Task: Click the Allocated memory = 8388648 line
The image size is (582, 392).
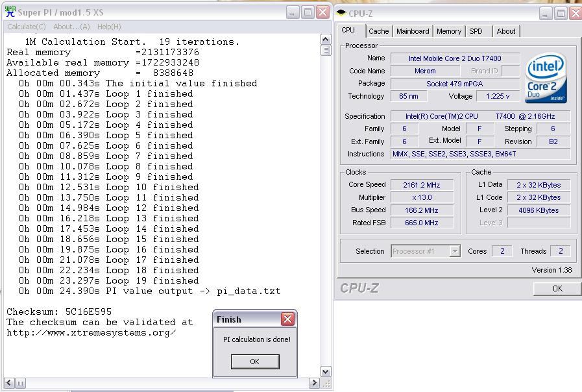Action: tap(100, 73)
